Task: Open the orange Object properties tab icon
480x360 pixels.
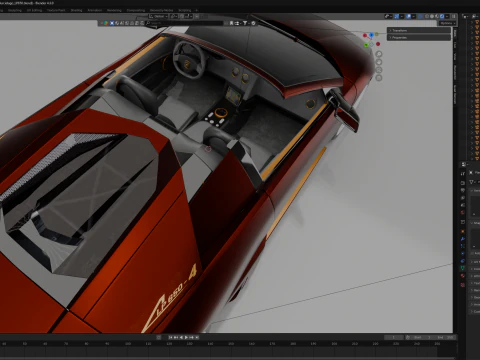Action: click(x=463, y=231)
